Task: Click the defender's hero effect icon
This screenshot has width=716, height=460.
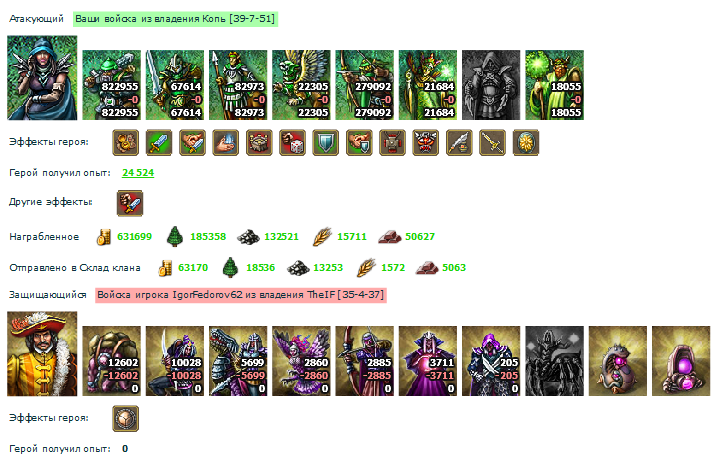Action: tap(126, 418)
